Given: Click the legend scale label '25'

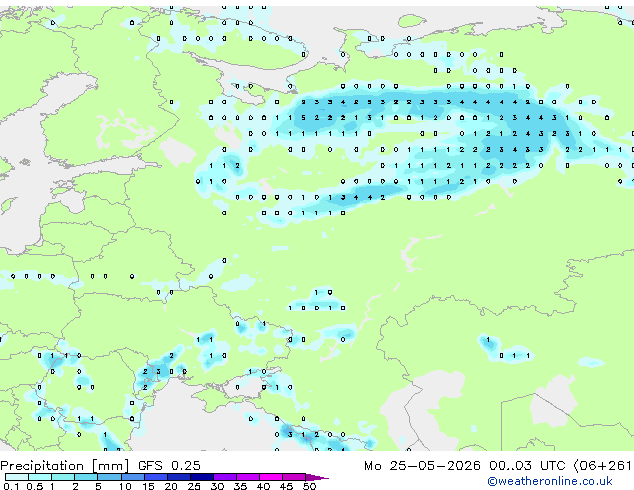Looking at the screenshot, I should [x=194, y=486].
